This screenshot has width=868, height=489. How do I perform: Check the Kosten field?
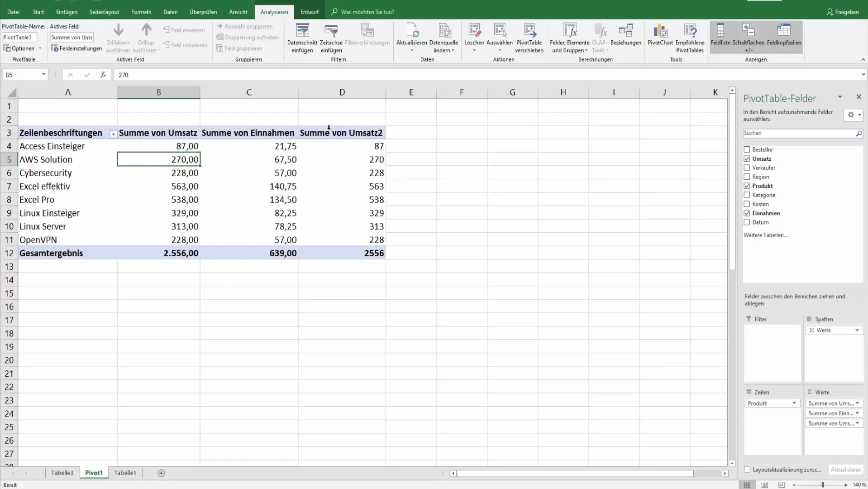(x=747, y=204)
